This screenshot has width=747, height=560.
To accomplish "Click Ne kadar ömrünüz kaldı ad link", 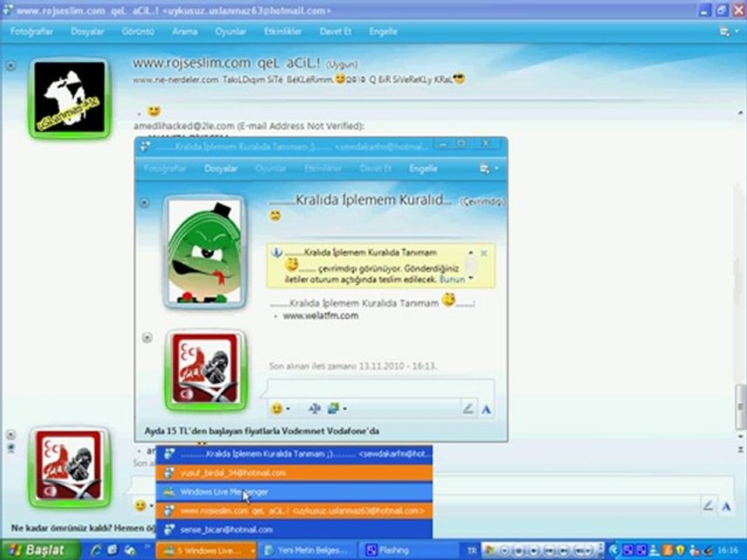I will 83,528.
